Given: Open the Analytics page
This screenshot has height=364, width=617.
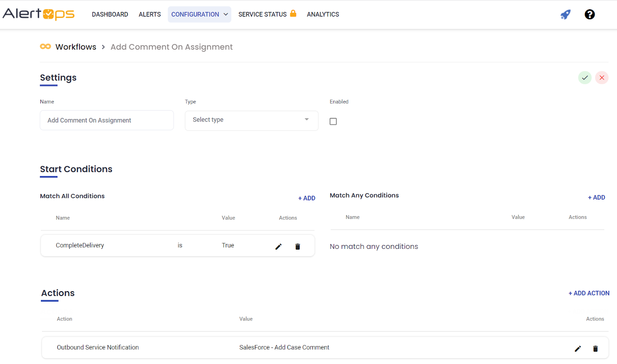Looking at the screenshot, I should (323, 15).
